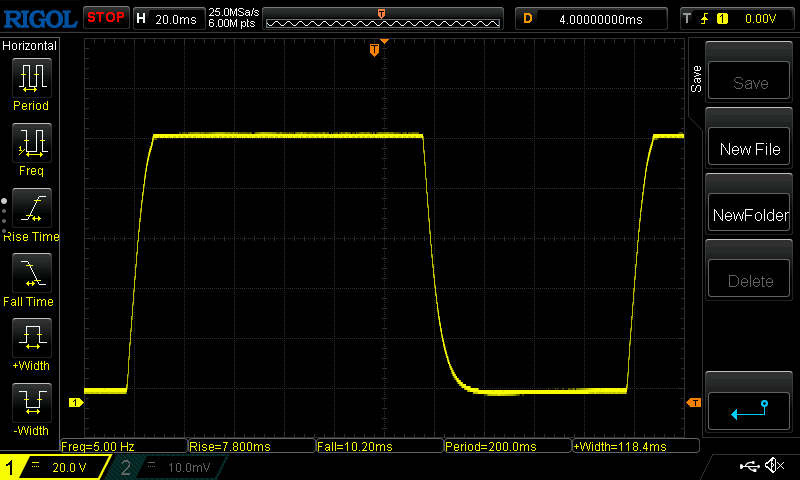
Task: Click the back arrow return button
Action: tap(750, 410)
